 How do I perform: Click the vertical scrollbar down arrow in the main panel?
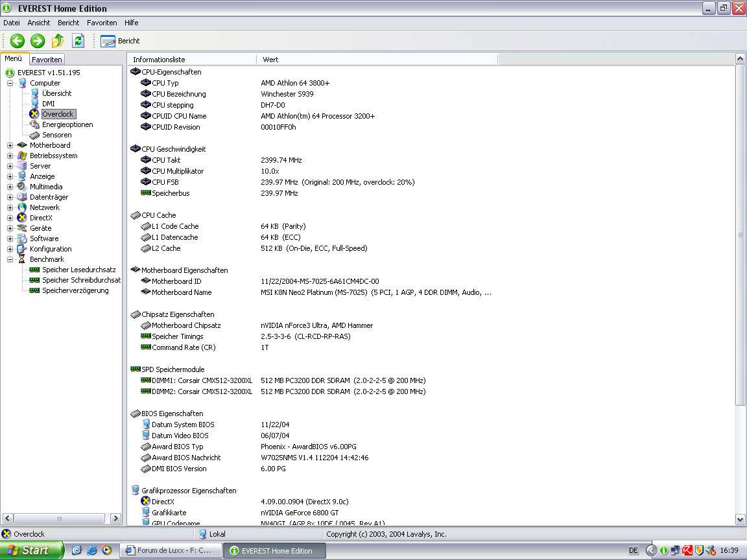click(740, 520)
